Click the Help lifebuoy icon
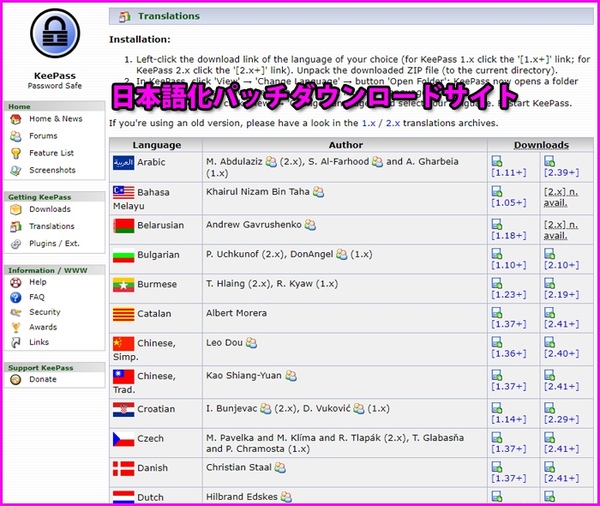This screenshot has width=600, height=506. [16, 282]
